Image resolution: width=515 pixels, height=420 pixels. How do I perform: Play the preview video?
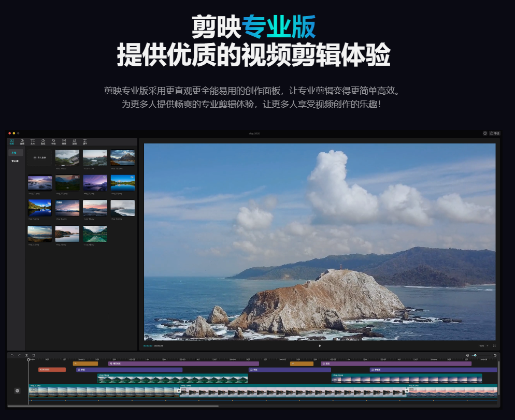point(320,345)
